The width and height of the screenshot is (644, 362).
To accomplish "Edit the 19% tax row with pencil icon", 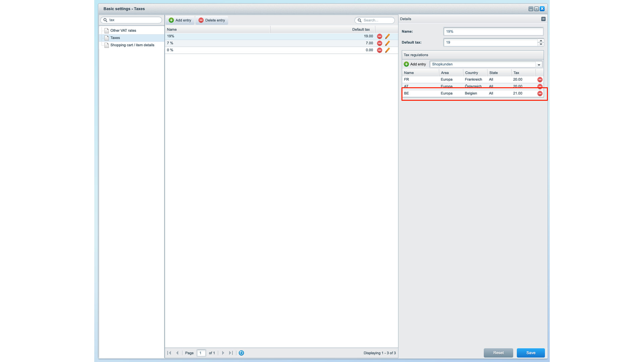I will 387,36.
